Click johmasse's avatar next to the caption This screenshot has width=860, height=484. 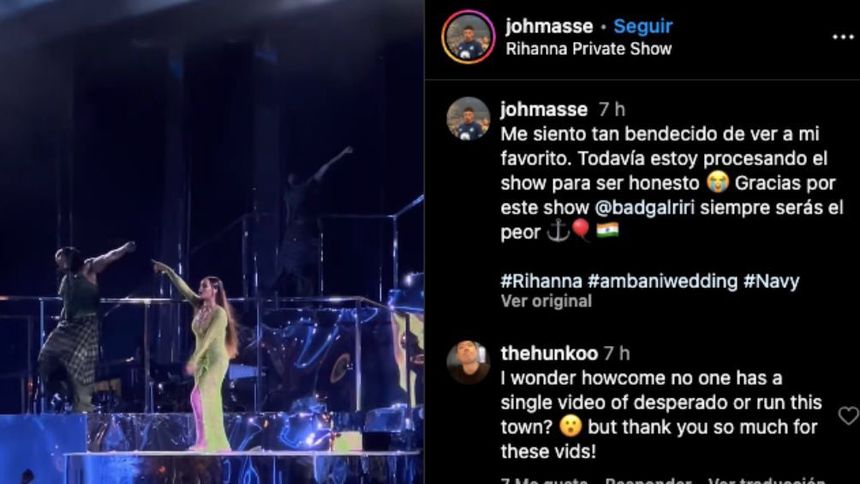(x=468, y=119)
